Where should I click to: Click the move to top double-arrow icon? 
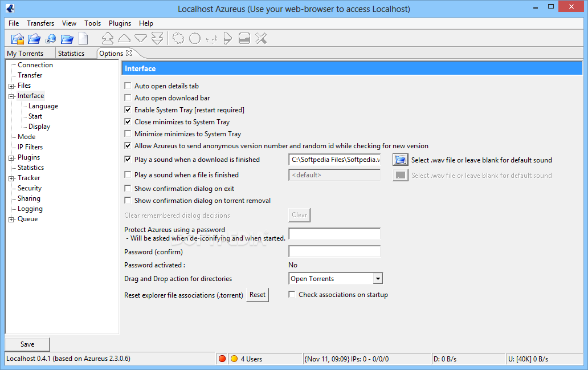[x=108, y=38]
